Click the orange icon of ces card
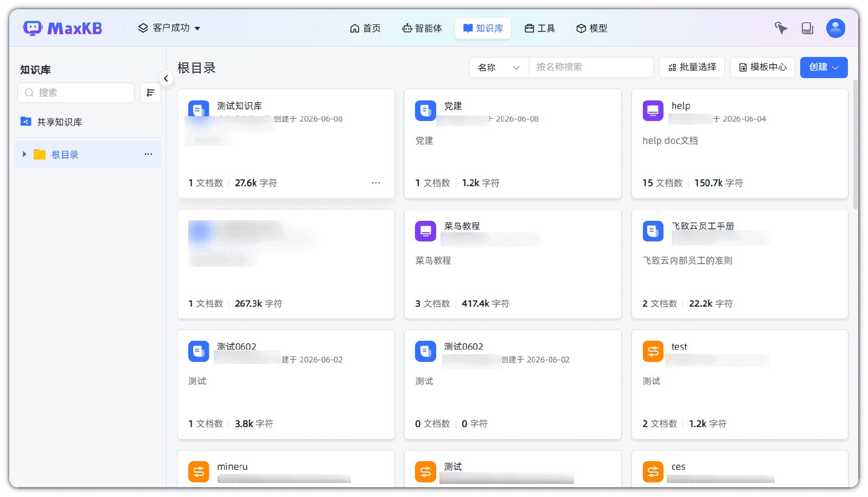 [x=653, y=471]
